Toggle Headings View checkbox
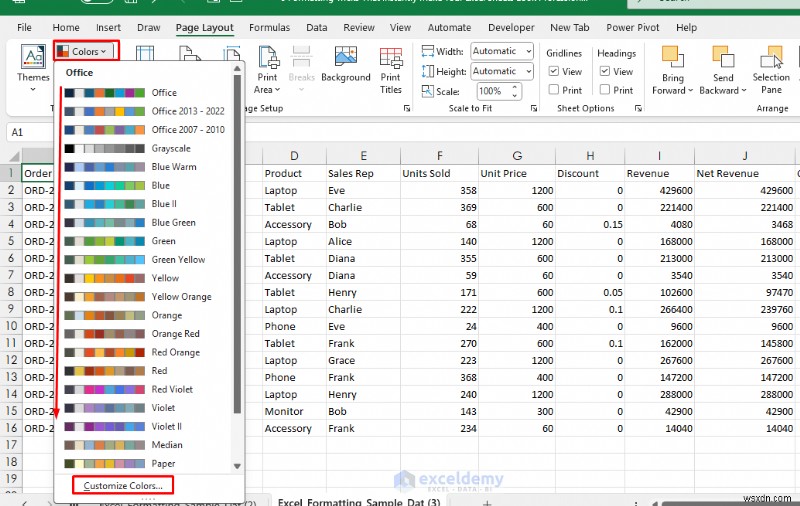 [605, 71]
